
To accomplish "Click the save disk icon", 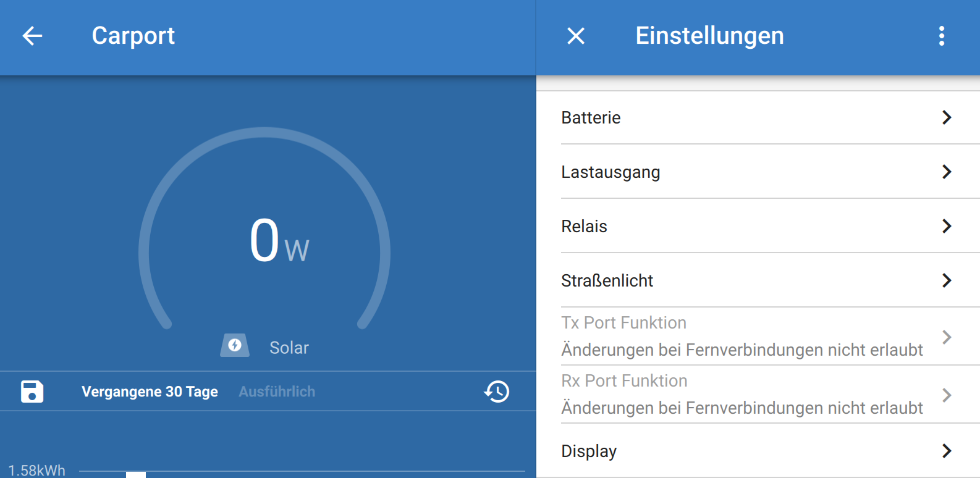I will coord(32,392).
